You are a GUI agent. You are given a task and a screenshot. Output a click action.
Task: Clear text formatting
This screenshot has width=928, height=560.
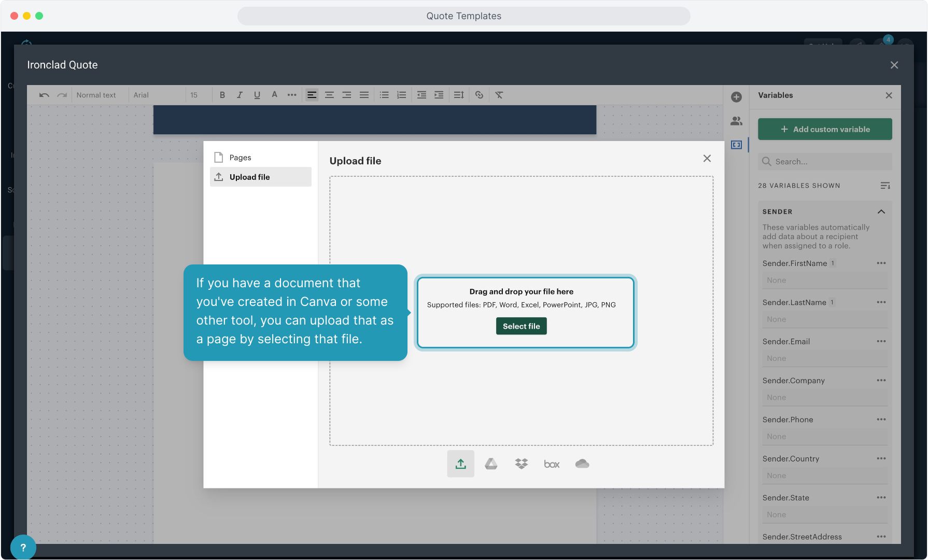tap(499, 95)
